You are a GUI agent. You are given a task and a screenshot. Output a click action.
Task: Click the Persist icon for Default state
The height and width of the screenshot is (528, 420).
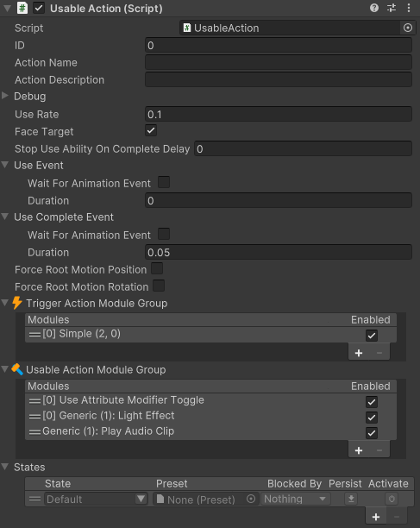point(351,499)
